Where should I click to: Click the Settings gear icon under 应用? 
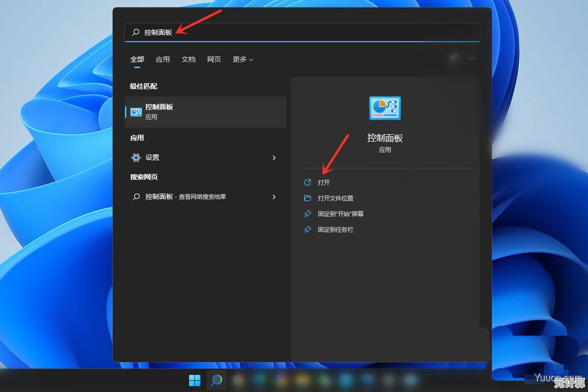click(x=136, y=157)
